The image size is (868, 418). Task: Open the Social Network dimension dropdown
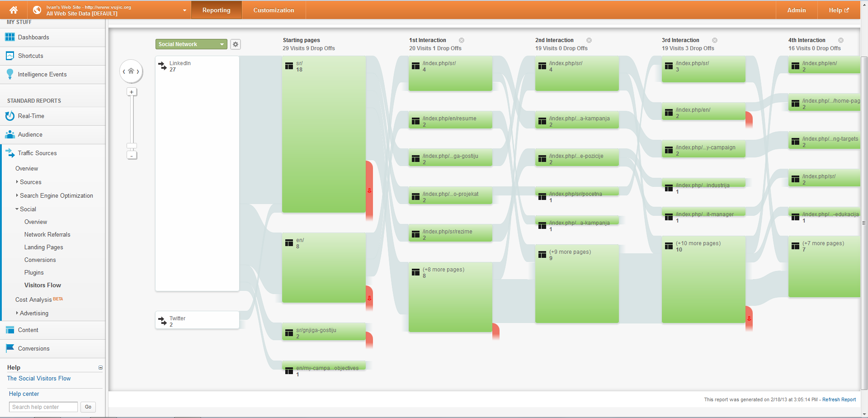pyautogui.click(x=191, y=44)
